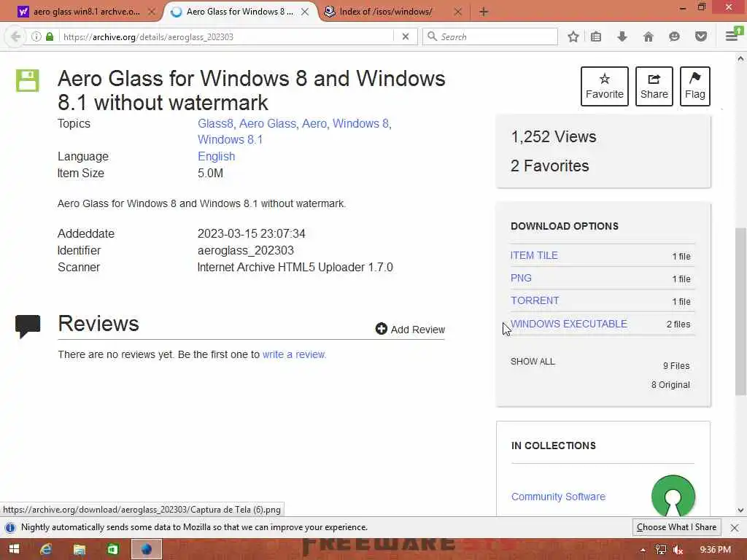Click the Favorite button

tap(605, 86)
